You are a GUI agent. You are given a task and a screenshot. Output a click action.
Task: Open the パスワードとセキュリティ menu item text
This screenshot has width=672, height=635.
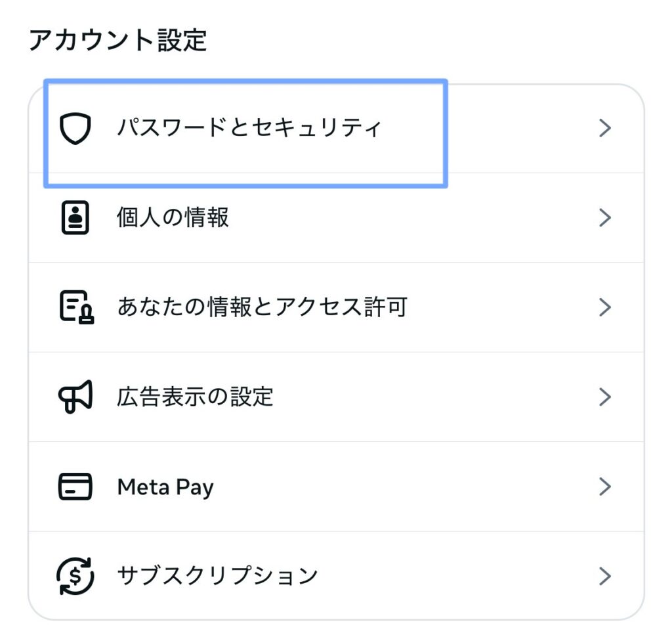coord(249,128)
